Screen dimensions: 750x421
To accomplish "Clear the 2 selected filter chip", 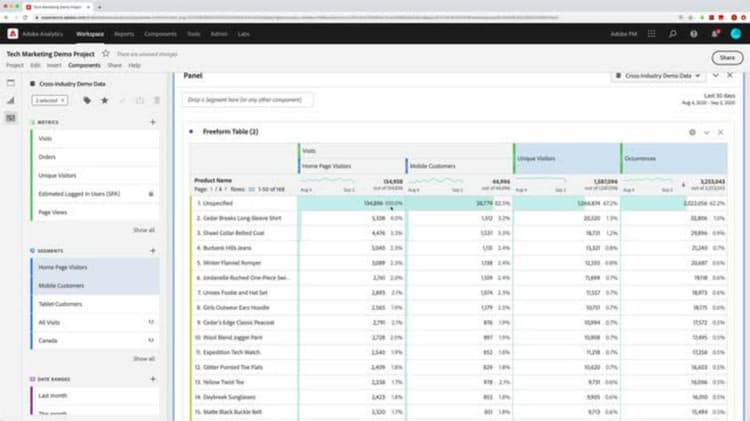I will tap(62, 100).
